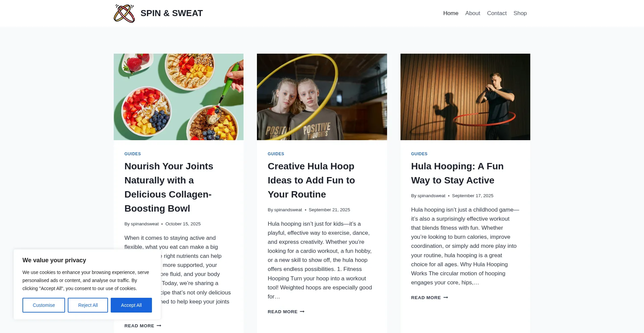Open the collagen bowl article thumbnail

tap(178, 97)
